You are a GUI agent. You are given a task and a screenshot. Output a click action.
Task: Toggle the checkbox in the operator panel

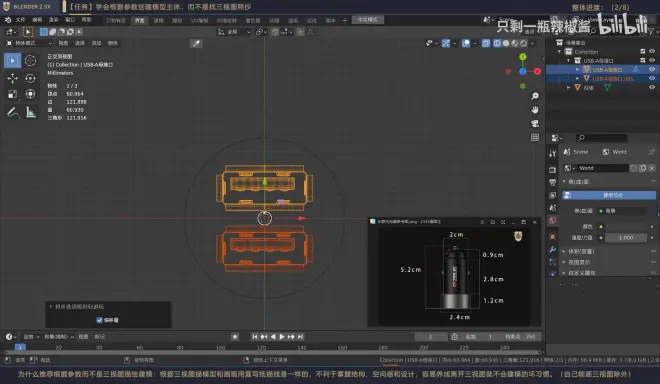[x=100, y=320]
